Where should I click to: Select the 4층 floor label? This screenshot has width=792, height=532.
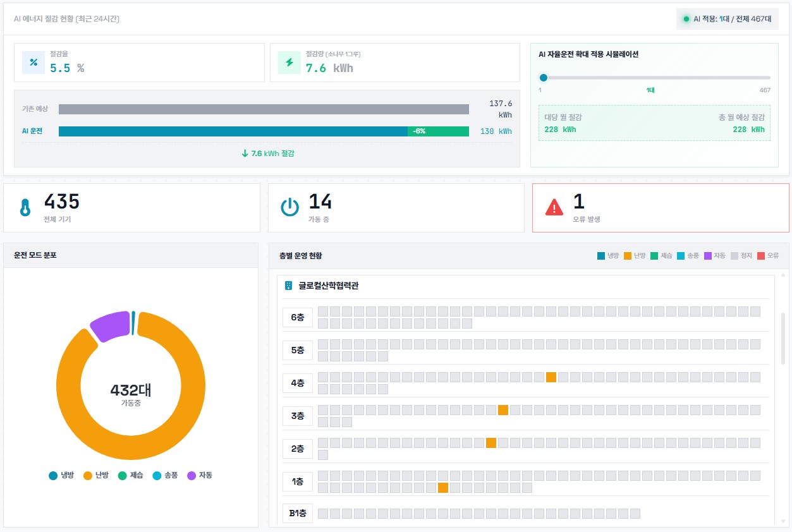298,383
